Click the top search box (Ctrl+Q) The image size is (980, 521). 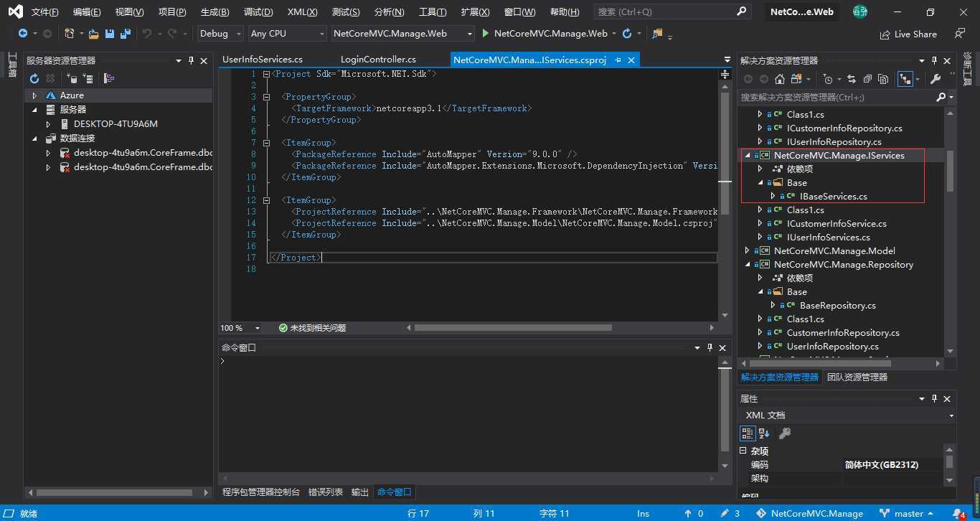(672, 12)
